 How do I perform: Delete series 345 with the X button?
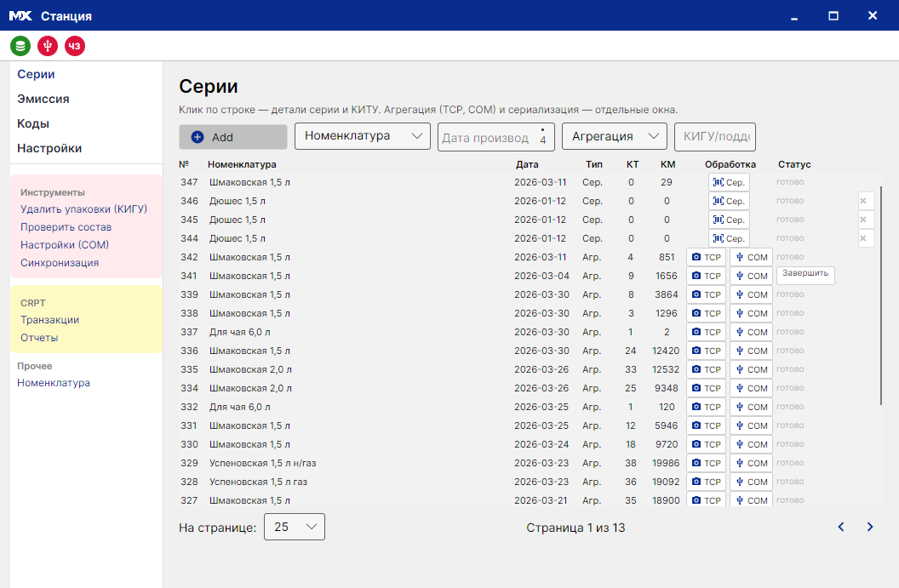coord(867,220)
